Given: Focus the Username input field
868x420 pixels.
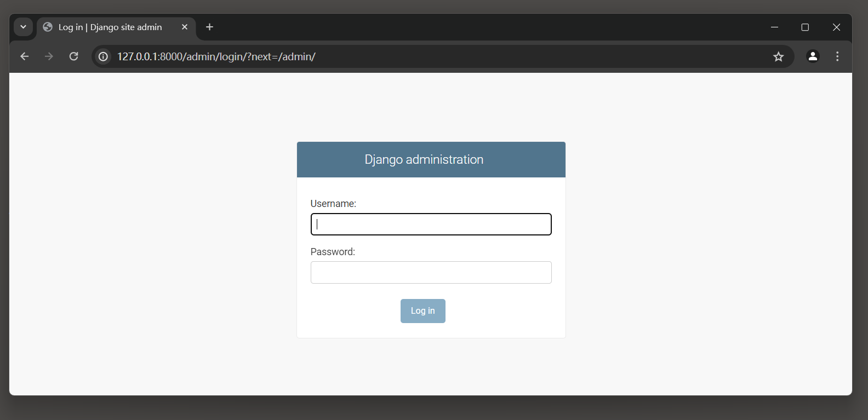Looking at the screenshot, I should coord(431,225).
